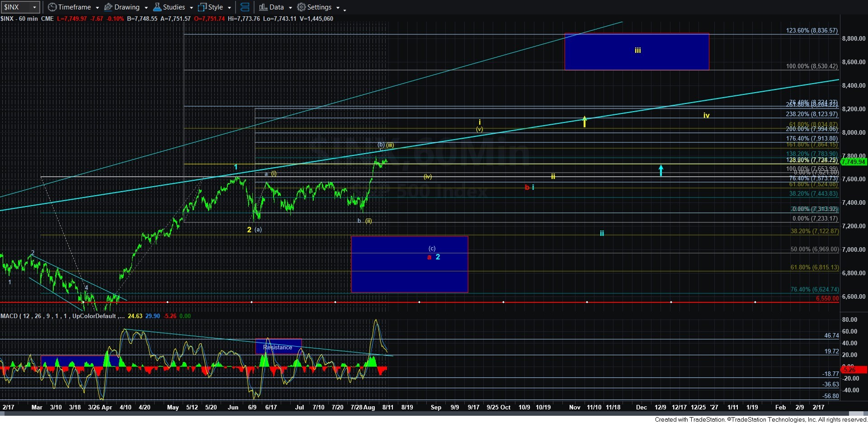Viewport: 868px width, 423px height.
Task: Click the MACD level label -18.77
Action: tap(830, 374)
